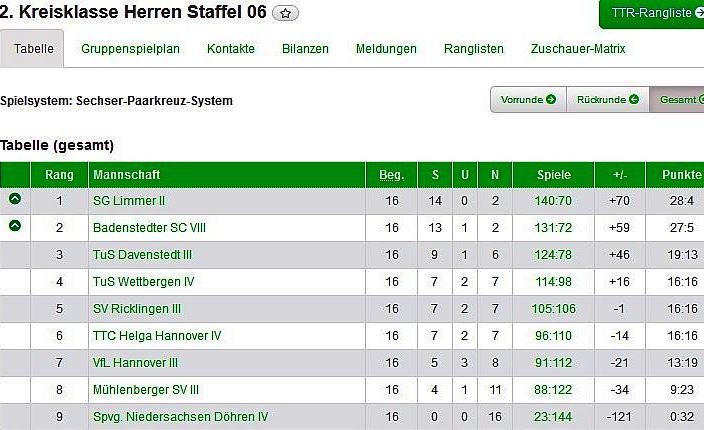This screenshot has width=704, height=430.
Task: Open the Kontakte tab
Action: pos(231,49)
